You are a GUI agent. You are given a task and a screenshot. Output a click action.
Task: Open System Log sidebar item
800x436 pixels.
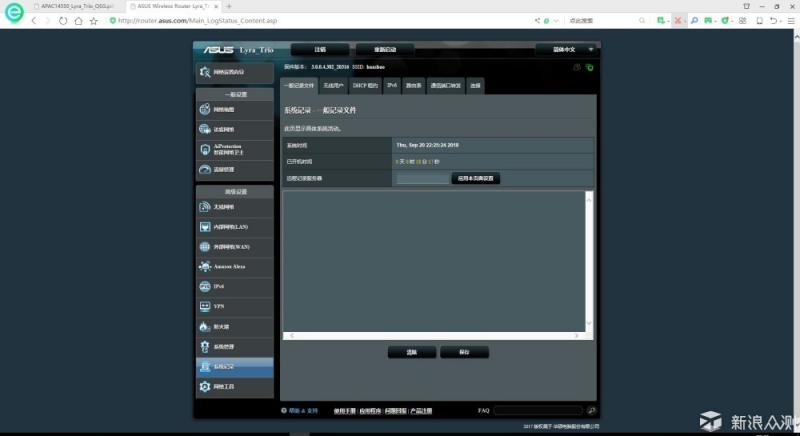(x=235, y=367)
